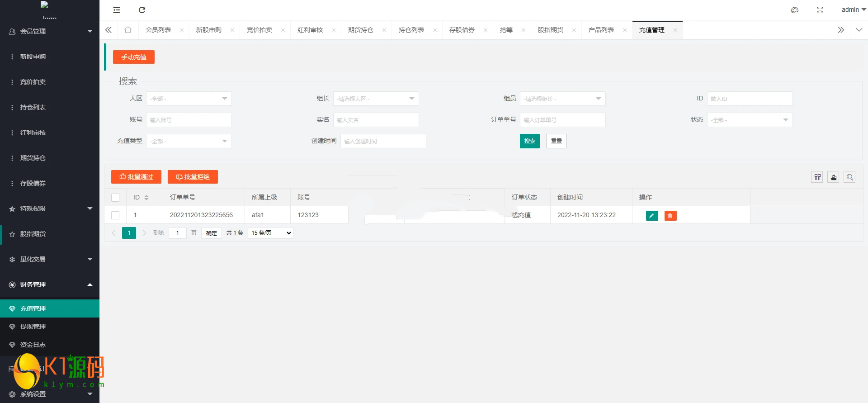Enter fullscreen mode via the expand icon
Image resolution: width=868 pixels, height=403 pixels.
point(820,10)
